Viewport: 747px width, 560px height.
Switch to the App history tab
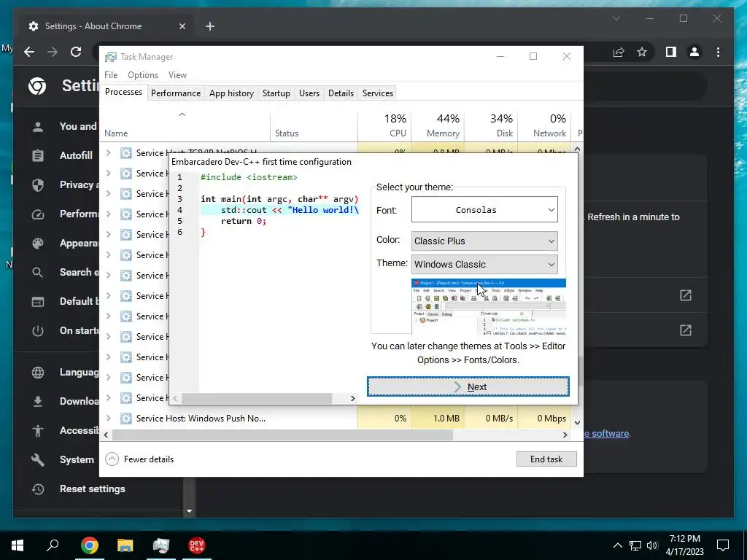point(231,93)
